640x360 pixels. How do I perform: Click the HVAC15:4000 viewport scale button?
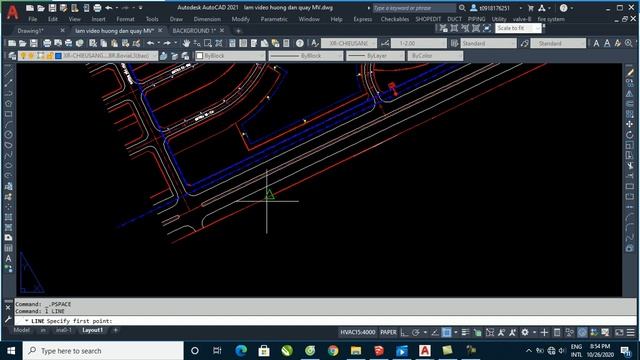358,333
